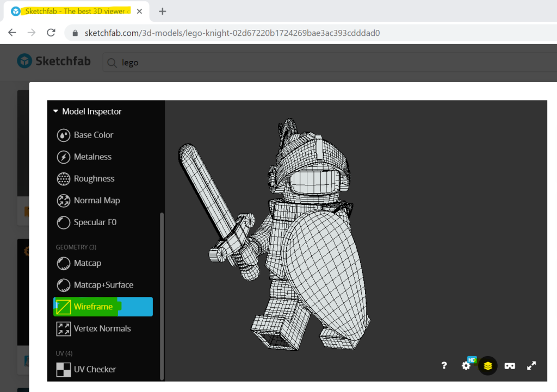This screenshot has height=392, width=557.
Task: View site security lock info
Action: pyautogui.click(x=75, y=33)
